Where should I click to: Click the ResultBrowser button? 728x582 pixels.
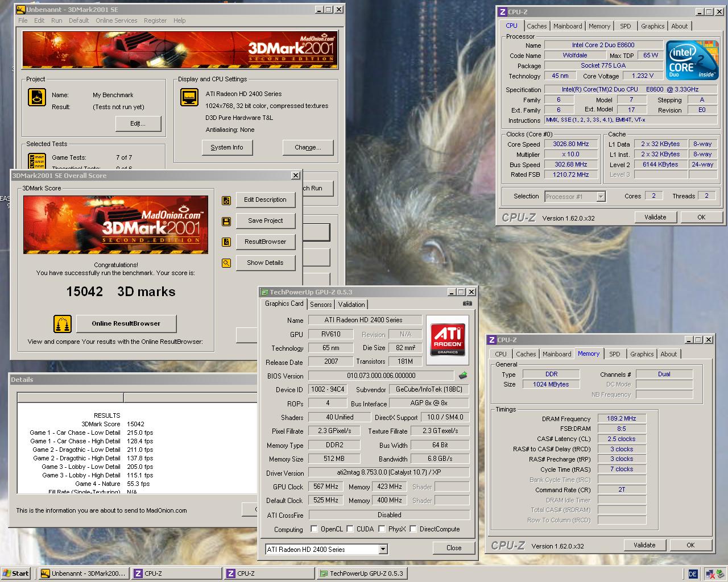tap(265, 242)
